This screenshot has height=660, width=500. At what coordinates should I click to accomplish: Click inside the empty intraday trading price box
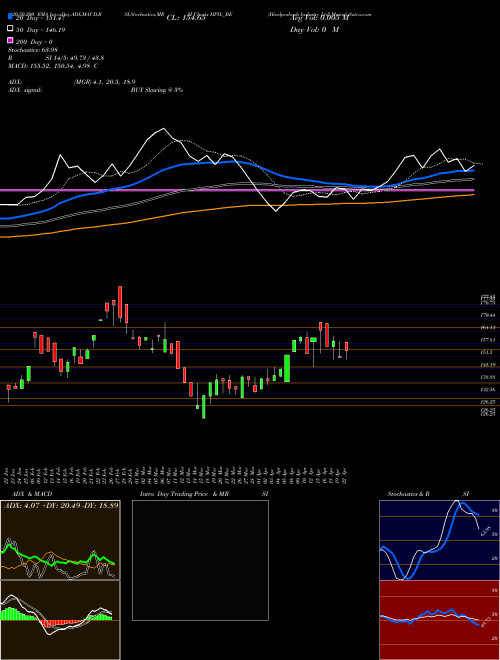click(x=200, y=560)
